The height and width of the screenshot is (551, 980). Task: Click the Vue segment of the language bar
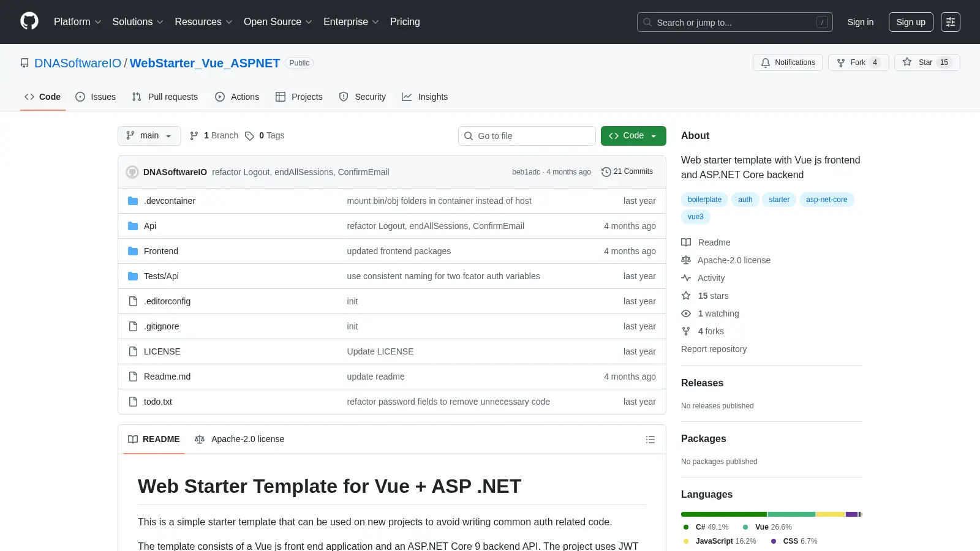[791, 514]
